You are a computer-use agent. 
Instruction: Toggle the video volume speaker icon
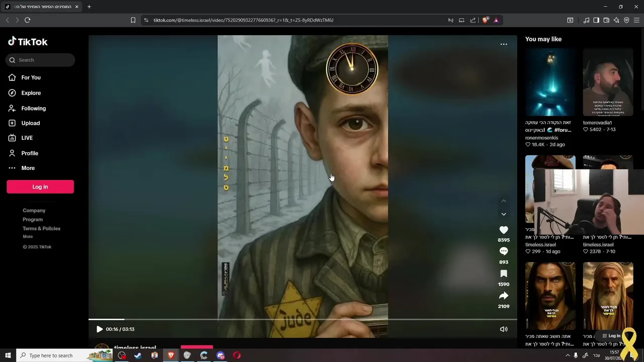(x=504, y=329)
